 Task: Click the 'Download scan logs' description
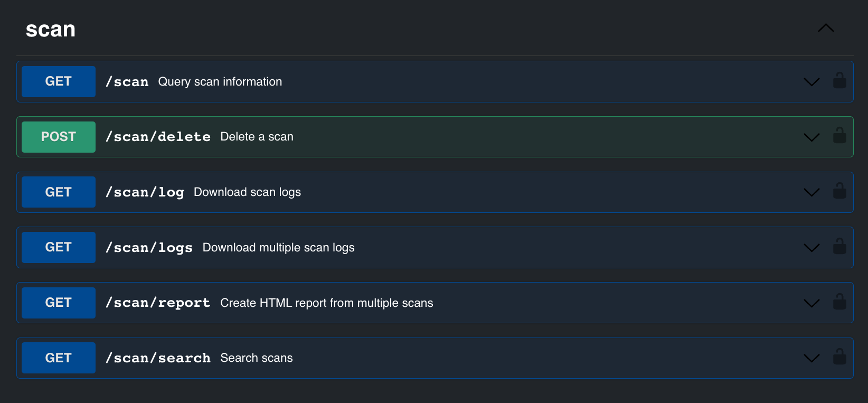point(247,192)
